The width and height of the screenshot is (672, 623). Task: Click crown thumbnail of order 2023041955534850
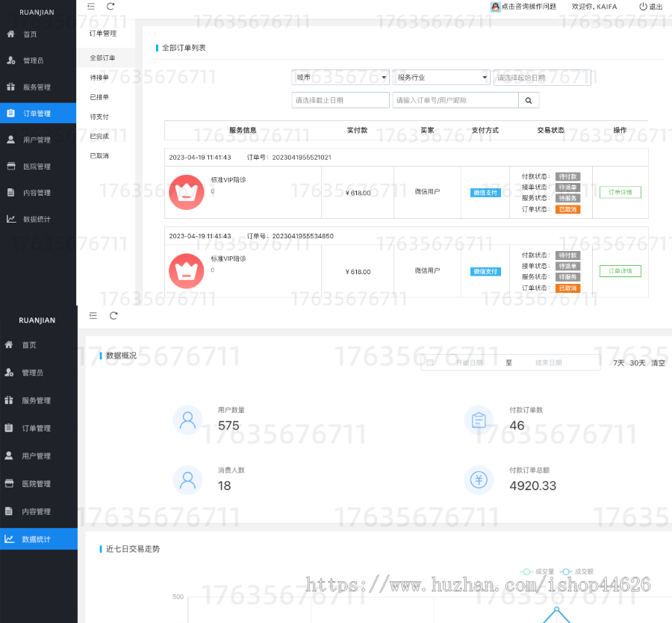[187, 271]
